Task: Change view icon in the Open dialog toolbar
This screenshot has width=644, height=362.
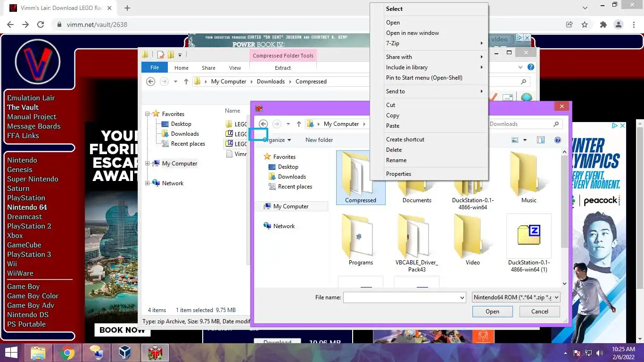Action: point(515,140)
